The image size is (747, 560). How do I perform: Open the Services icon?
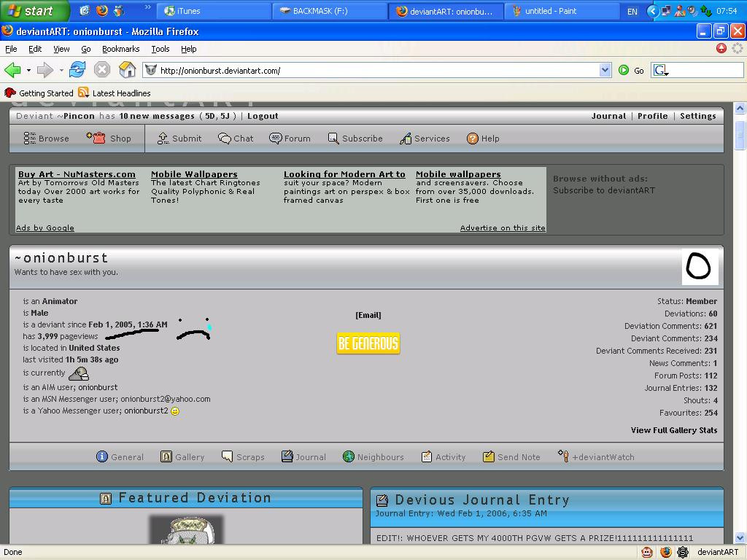tap(406, 138)
